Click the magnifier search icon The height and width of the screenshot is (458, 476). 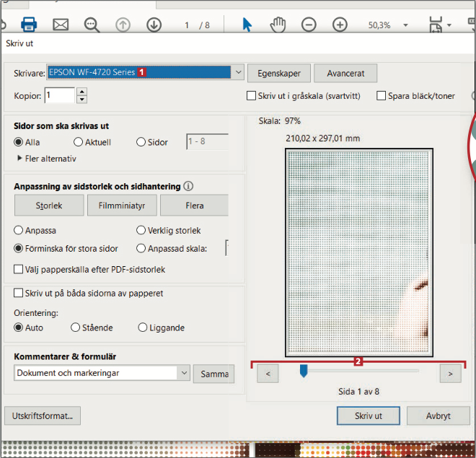tap(92, 25)
